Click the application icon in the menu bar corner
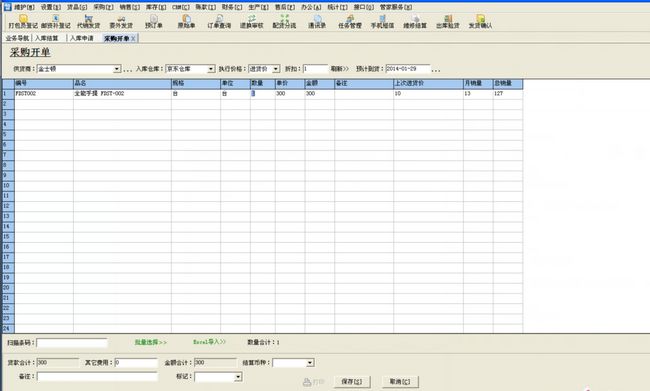 coord(7,7)
